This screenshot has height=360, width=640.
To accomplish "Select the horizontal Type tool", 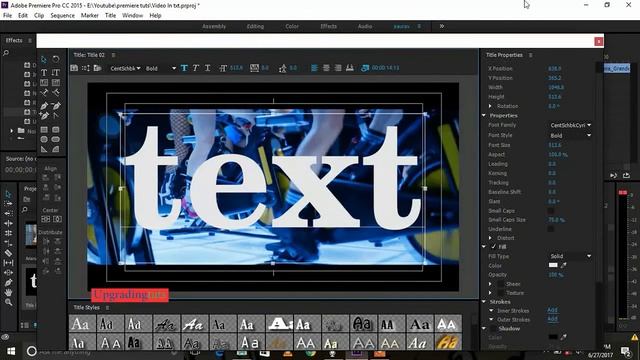I will pyautogui.click(x=44, y=73).
